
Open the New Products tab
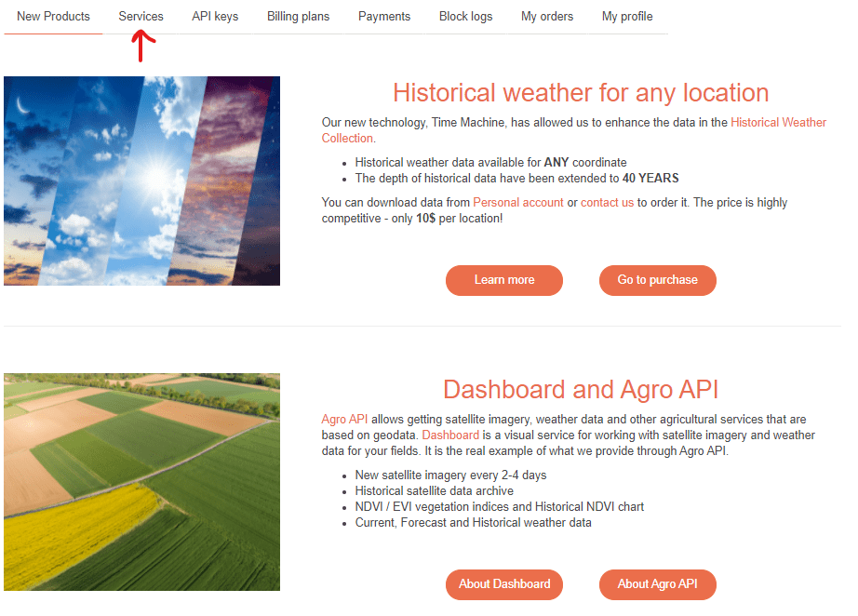[53, 17]
